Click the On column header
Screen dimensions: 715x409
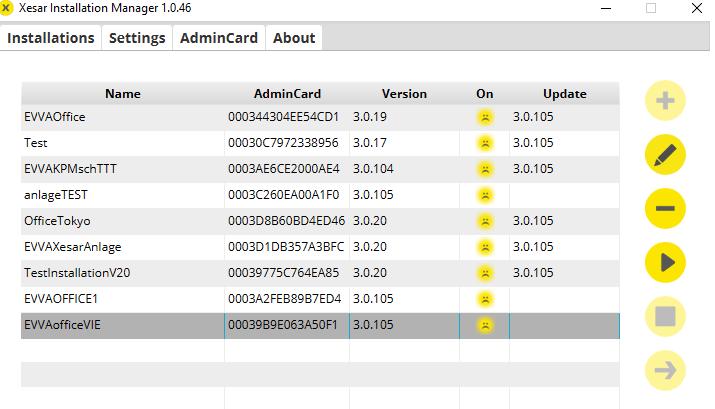(x=484, y=93)
